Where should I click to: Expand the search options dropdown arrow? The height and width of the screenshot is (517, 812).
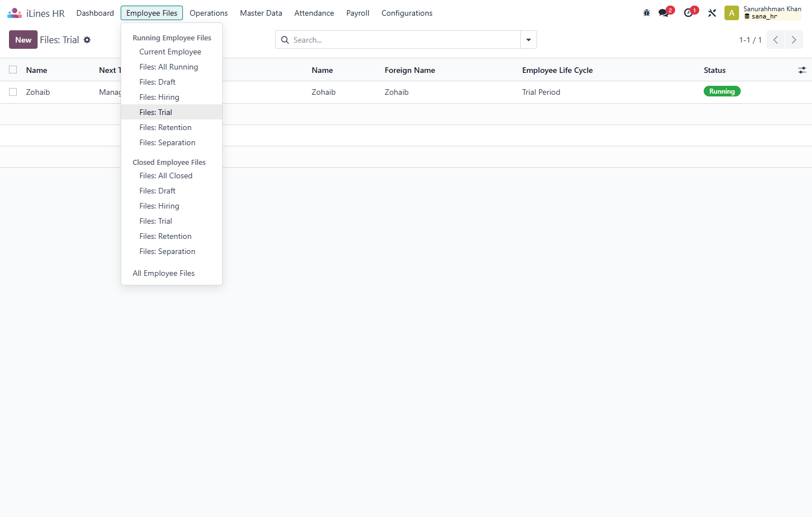(529, 40)
